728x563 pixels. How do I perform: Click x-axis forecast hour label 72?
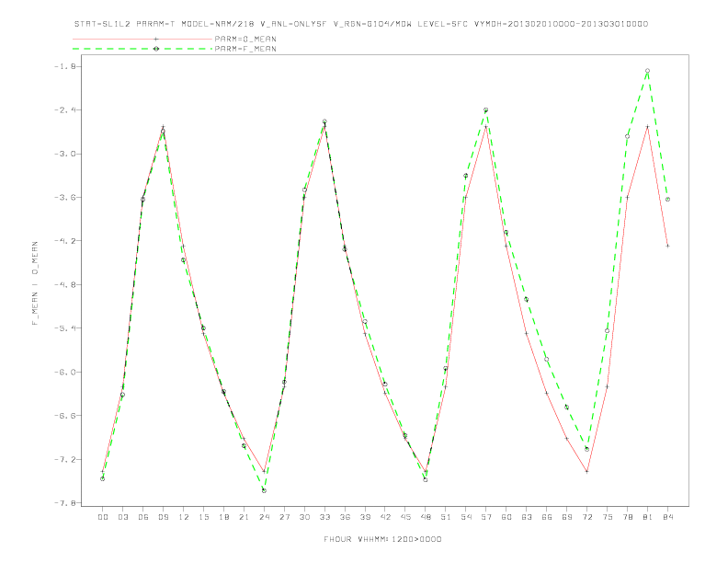(x=586, y=517)
